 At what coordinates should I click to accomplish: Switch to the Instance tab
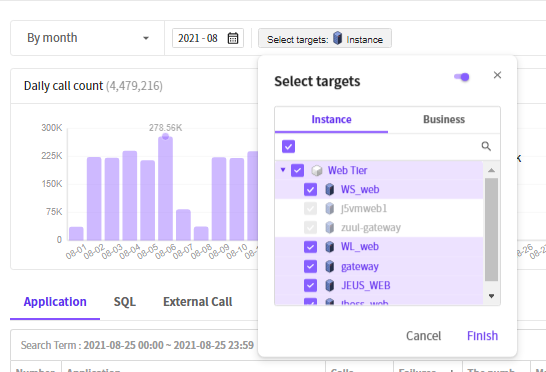click(x=331, y=119)
